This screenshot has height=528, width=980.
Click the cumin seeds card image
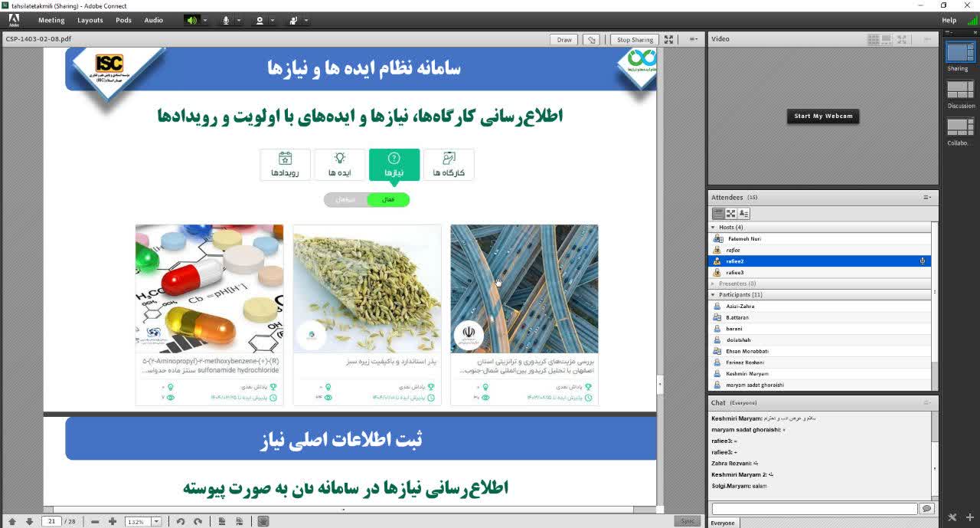click(367, 288)
